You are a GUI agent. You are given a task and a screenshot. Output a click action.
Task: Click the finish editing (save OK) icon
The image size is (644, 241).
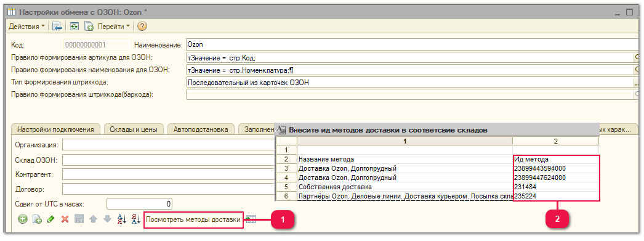coord(79,219)
